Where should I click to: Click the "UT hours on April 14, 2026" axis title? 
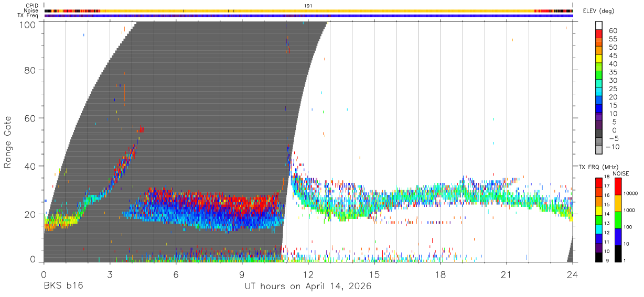[308, 287]
